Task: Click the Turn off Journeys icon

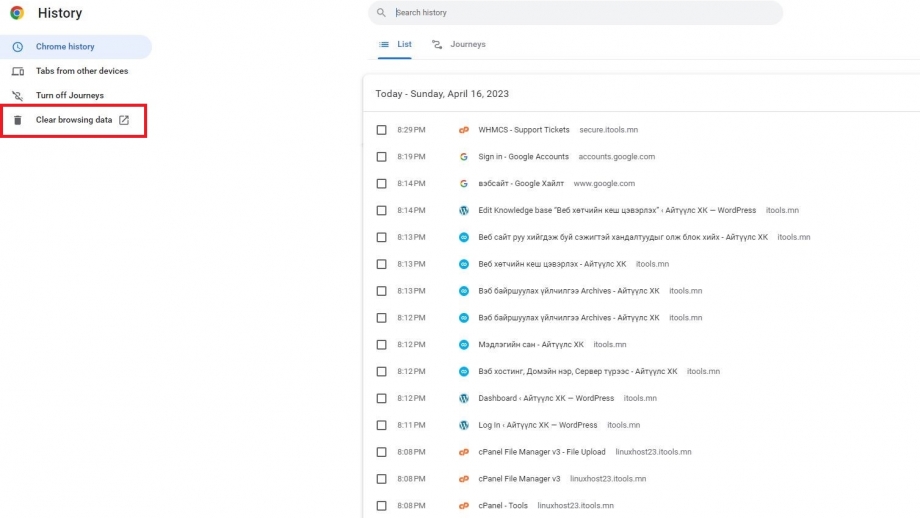Action: (18, 95)
